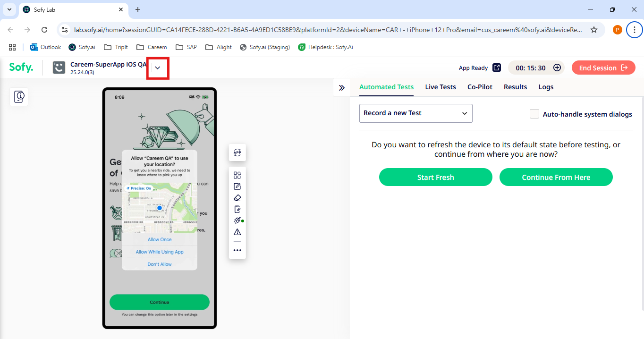Open the element inspector grid-search icon

pos(237,175)
